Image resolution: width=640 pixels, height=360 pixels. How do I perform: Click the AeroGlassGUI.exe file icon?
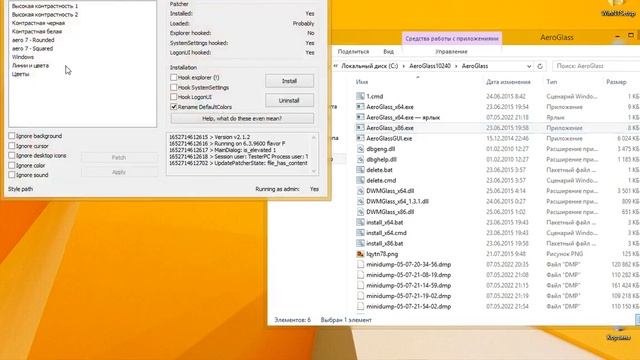(360, 138)
